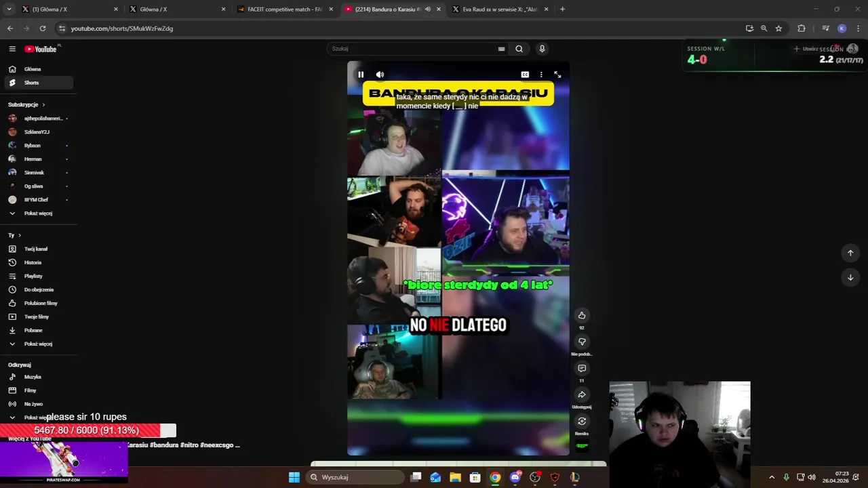Open Muzyka under Odkrywaj
The height and width of the screenshot is (488, 868).
39,377
